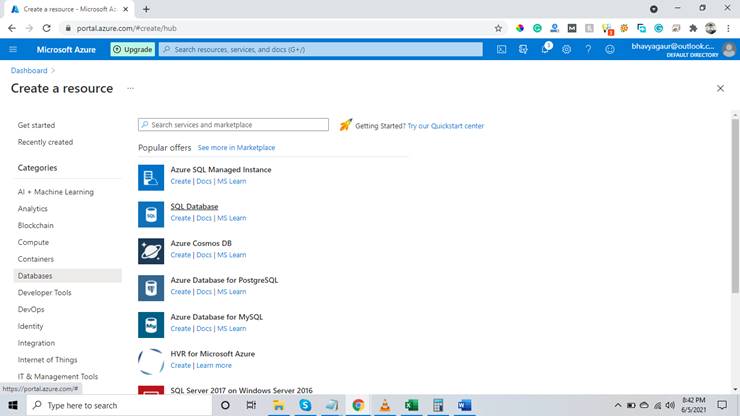Select Get started in the sidebar
The width and height of the screenshot is (740, 416).
click(36, 125)
